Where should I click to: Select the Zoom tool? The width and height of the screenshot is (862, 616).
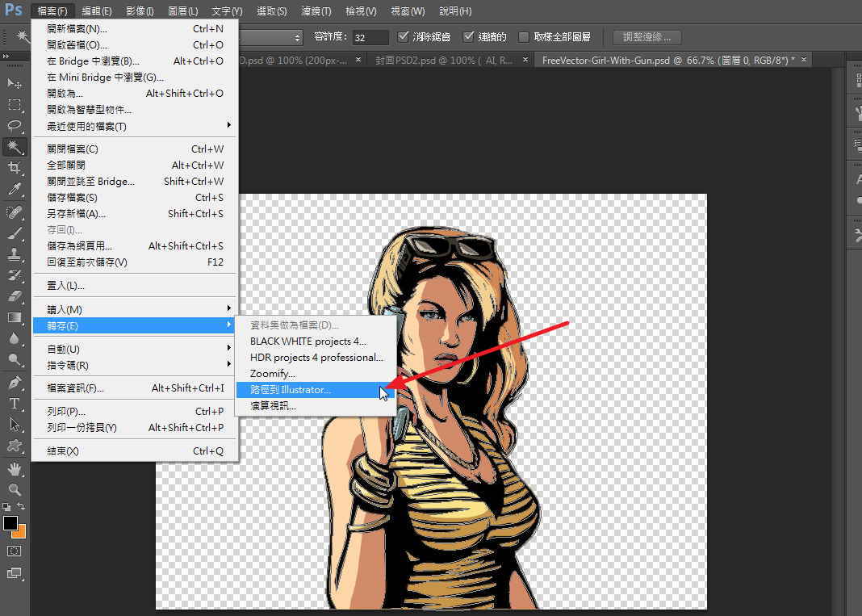(15, 489)
